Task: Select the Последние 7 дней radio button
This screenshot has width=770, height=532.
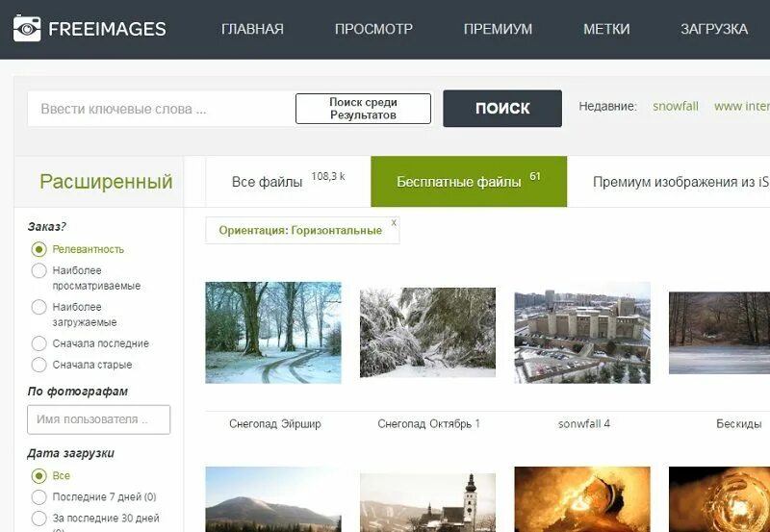Action: click(x=38, y=496)
